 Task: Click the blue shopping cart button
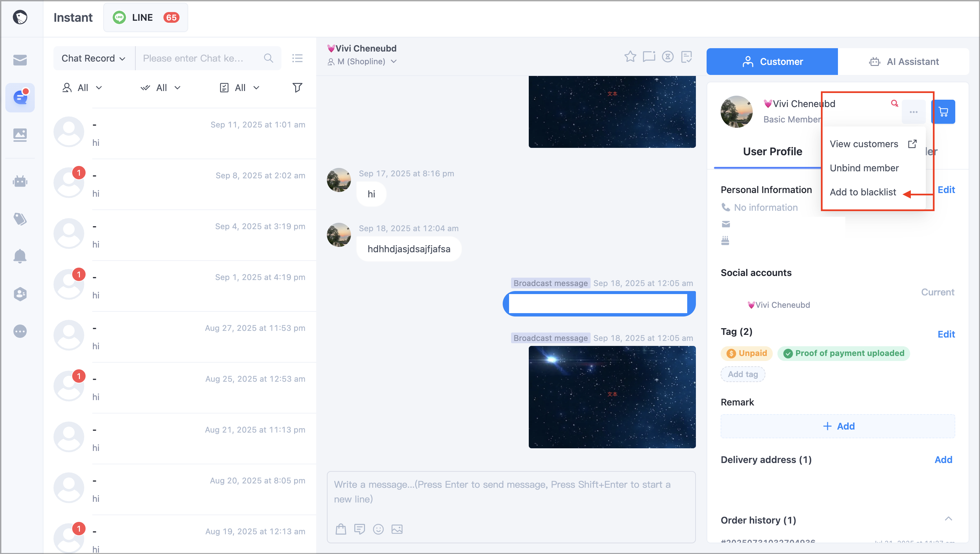pyautogui.click(x=943, y=111)
